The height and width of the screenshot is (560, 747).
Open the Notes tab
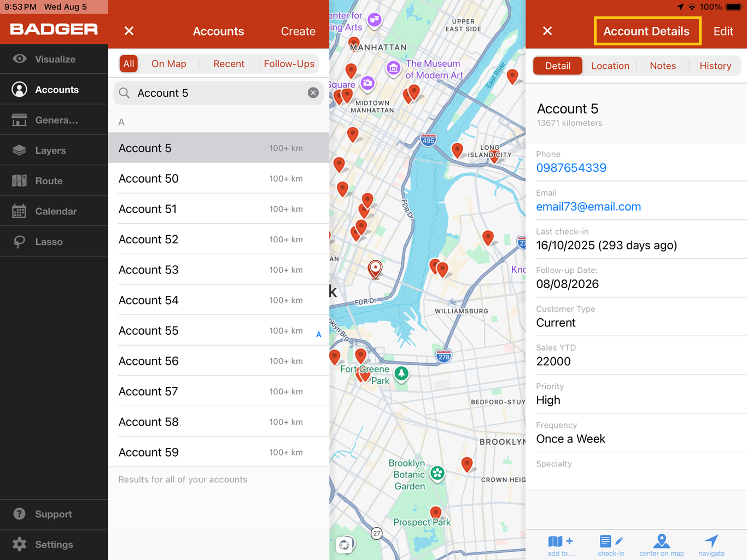coord(663,66)
